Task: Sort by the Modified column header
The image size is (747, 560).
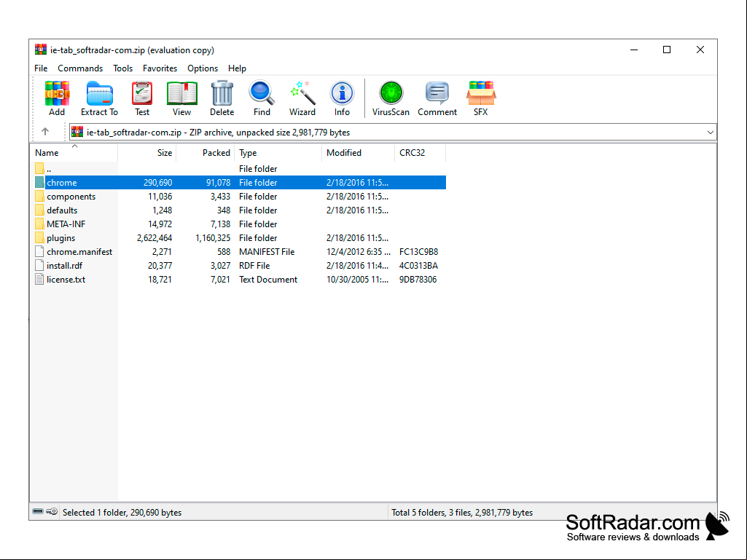Action: 359,152
